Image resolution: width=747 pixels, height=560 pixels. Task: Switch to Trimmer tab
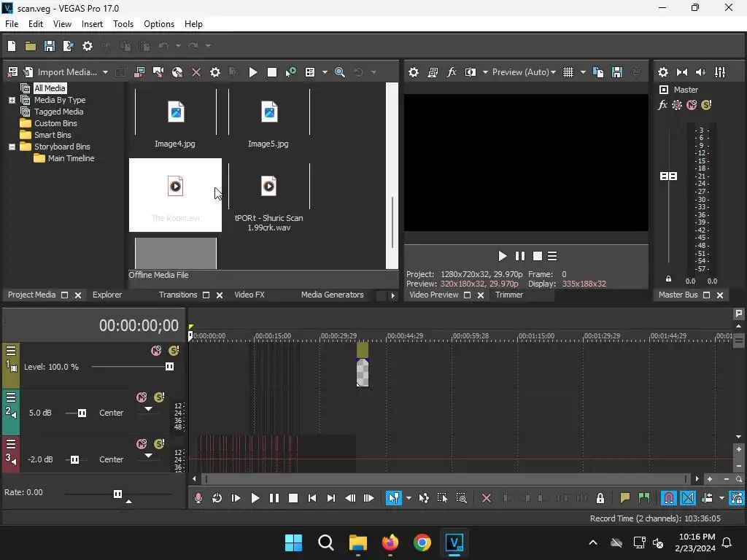pyautogui.click(x=508, y=295)
